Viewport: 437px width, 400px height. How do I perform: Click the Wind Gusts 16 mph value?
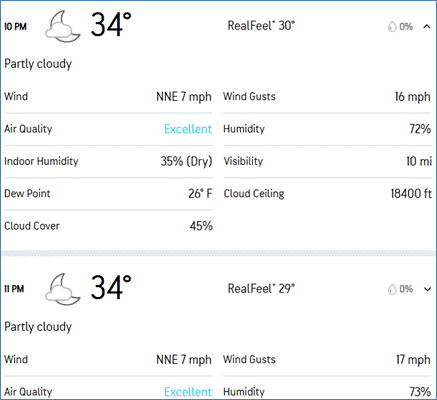[413, 97]
